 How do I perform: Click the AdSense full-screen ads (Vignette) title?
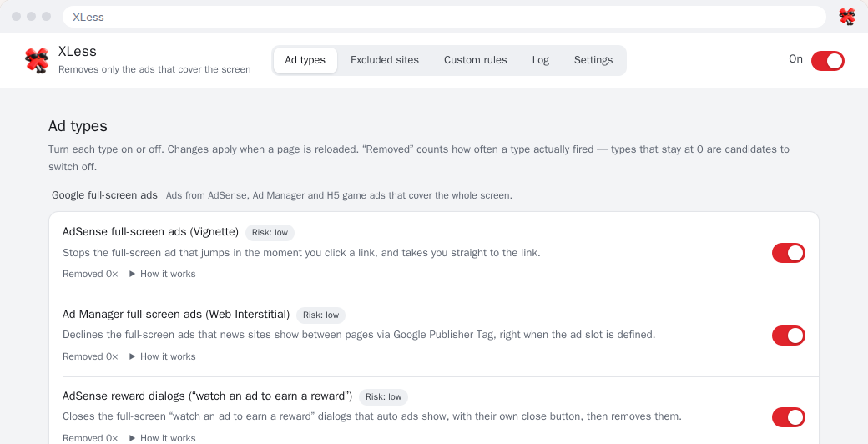click(x=150, y=232)
